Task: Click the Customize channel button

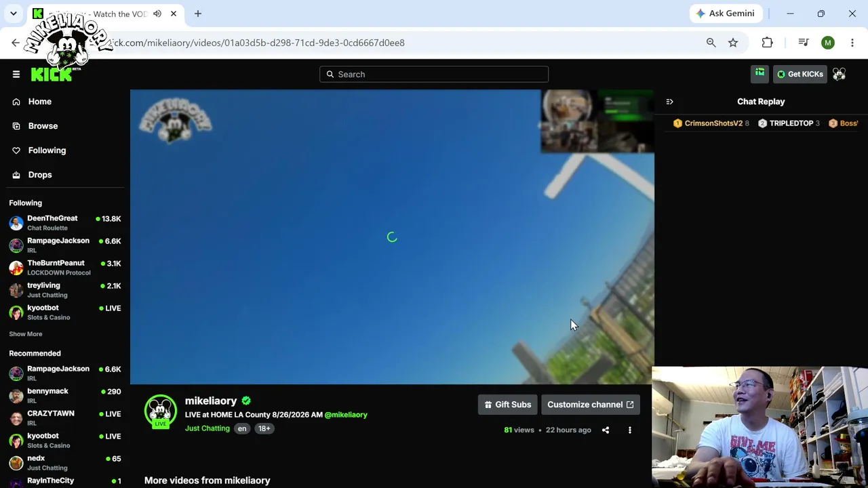Action: (590, 405)
